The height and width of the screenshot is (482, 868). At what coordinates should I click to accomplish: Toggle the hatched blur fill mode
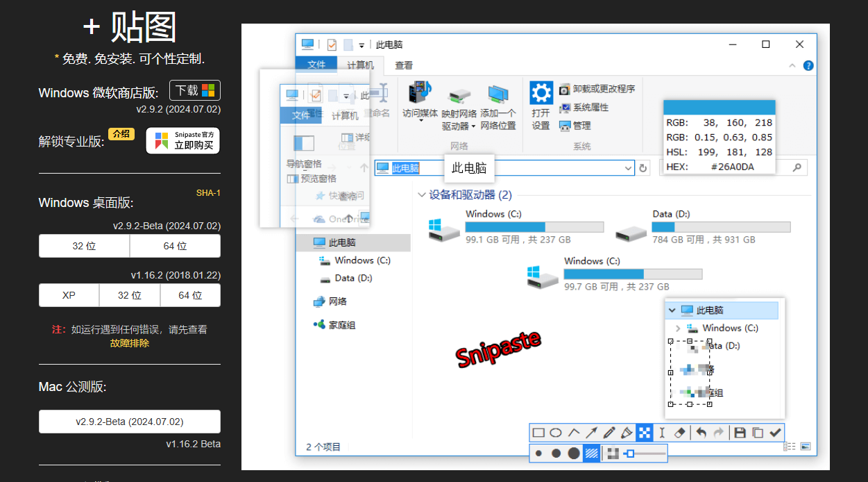point(591,454)
